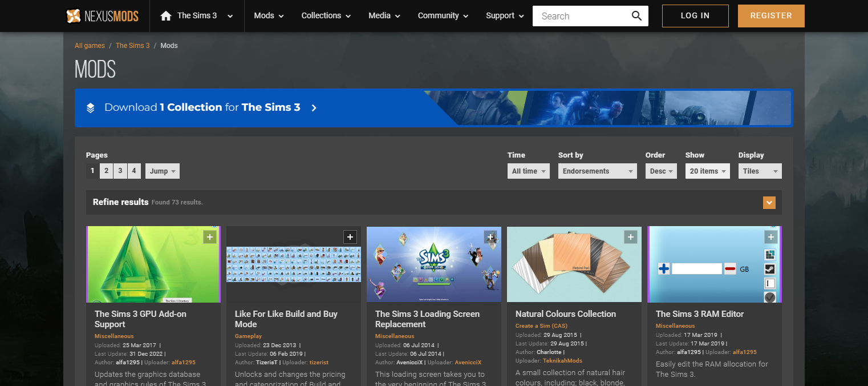The height and width of the screenshot is (386, 868).
Task: Select page 1
Action: 93,171
